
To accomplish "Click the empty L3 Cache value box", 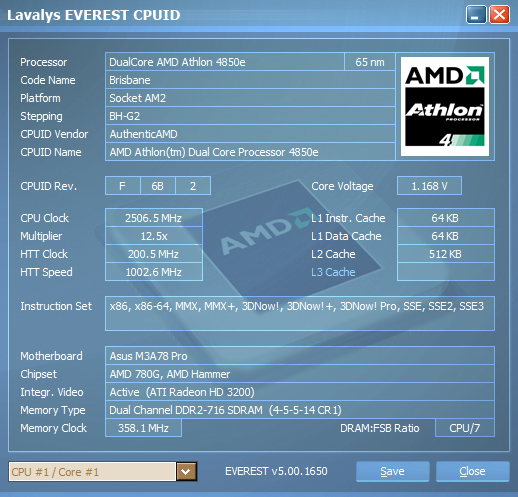I will tap(446, 272).
